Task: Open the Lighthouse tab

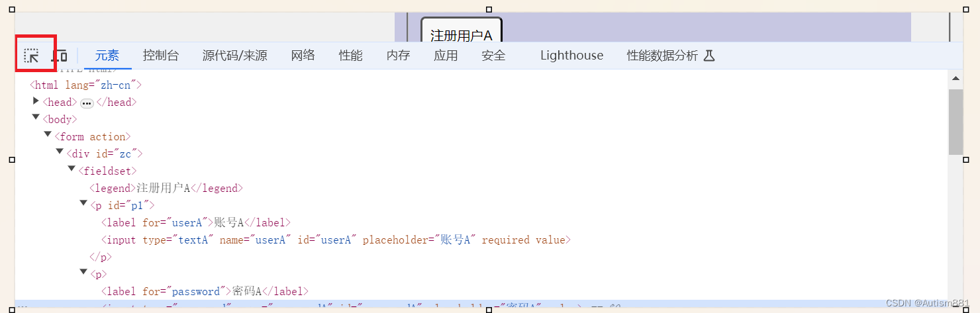Action: (x=572, y=56)
